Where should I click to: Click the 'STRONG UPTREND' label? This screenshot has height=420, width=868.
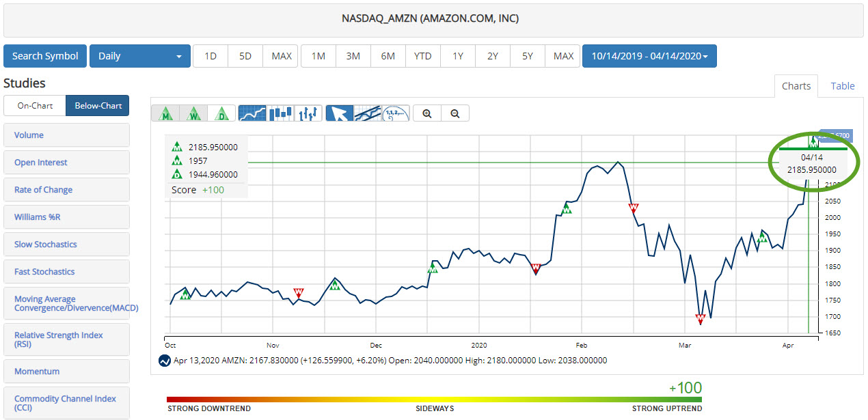666,409
